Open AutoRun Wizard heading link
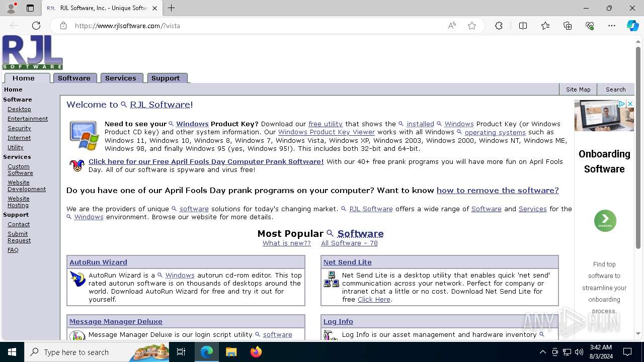644x362 pixels. 98,262
